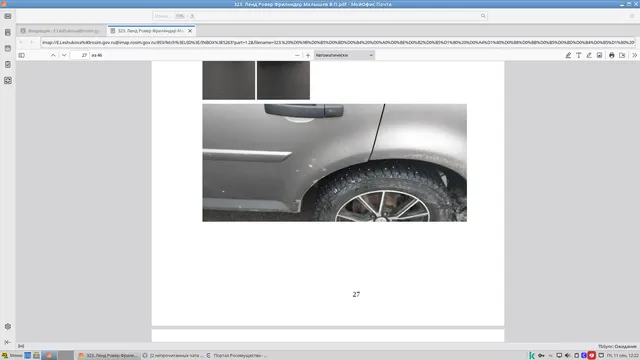Select the '323. Ленд Ровер Фрилендер' tab
The height and width of the screenshot is (360, 640).
(148, 31)
